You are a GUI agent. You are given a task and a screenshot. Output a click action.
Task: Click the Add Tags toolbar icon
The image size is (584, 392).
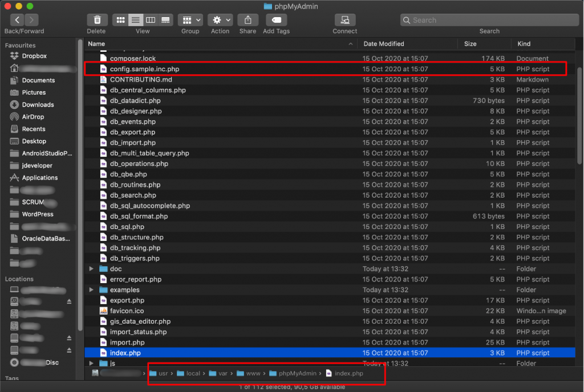click(x=277, y=20)
